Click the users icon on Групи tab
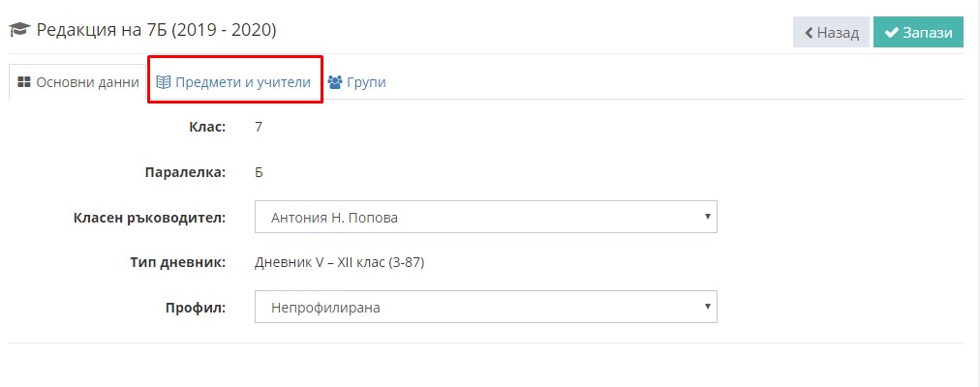Image resolution: width=980 pixels, height=387 pixels. (x=335, y=82)
